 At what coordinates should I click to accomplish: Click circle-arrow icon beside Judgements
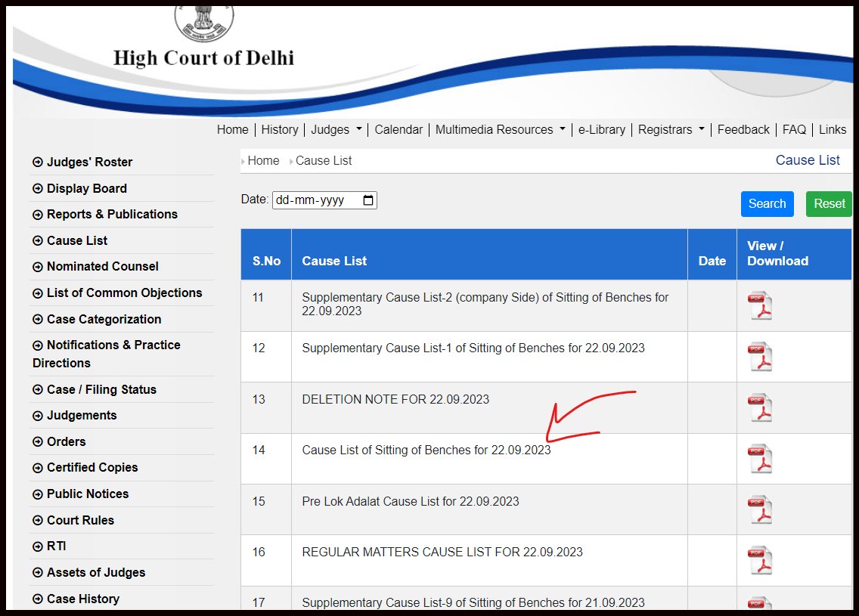click(38, 416)
